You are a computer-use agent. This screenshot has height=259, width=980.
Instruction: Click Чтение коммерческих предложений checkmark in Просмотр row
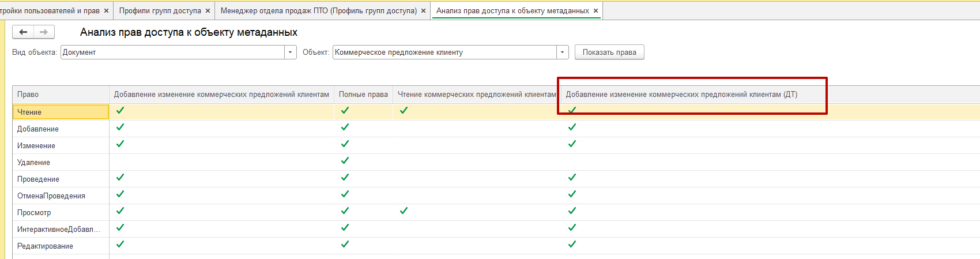coord(404,211)
